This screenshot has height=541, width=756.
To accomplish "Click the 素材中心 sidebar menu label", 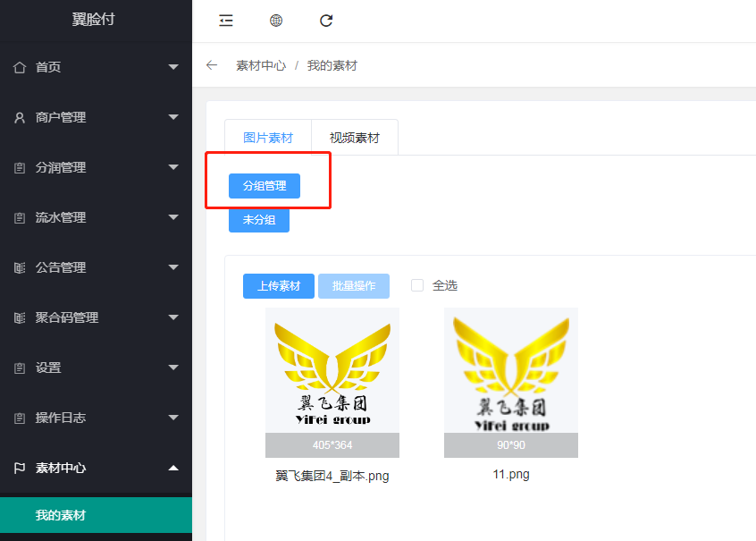I will pyautogui.click(x=61, y=468).
